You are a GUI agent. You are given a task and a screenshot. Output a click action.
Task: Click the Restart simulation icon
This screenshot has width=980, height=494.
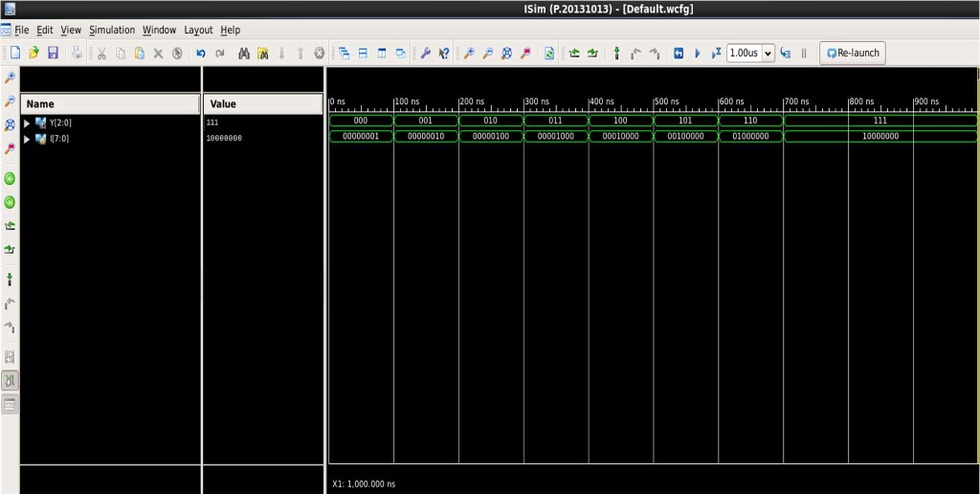point(679,54)
